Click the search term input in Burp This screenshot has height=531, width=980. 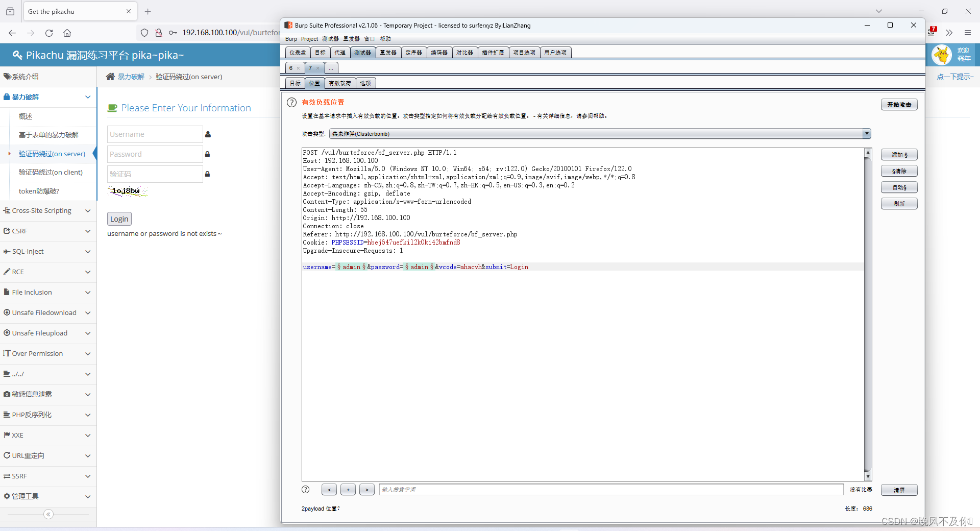point(611,490)
